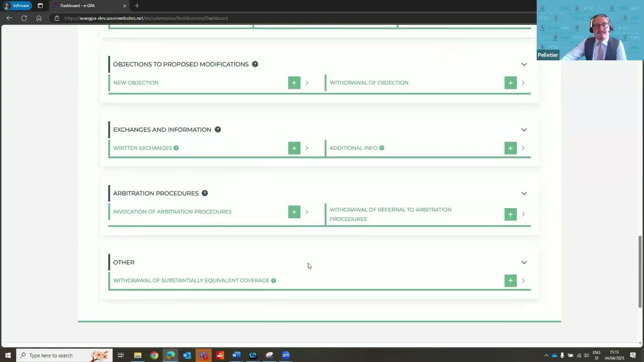Open Task View in the taskbar
The height and width of the screenshot is (362, 644).
point(121,355)
